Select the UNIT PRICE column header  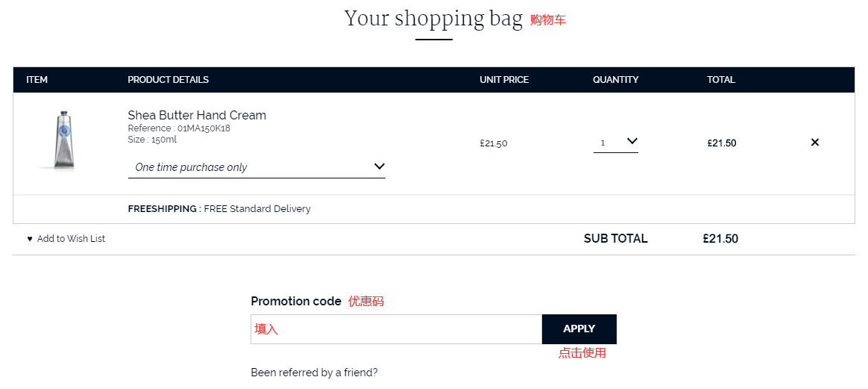[504, 80]
